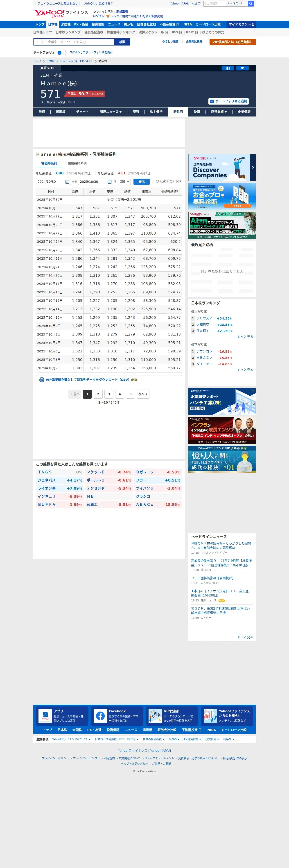Click the shopping cart furusato promo icon
This screenshot has width=289, height=868.
pos(108,16)
